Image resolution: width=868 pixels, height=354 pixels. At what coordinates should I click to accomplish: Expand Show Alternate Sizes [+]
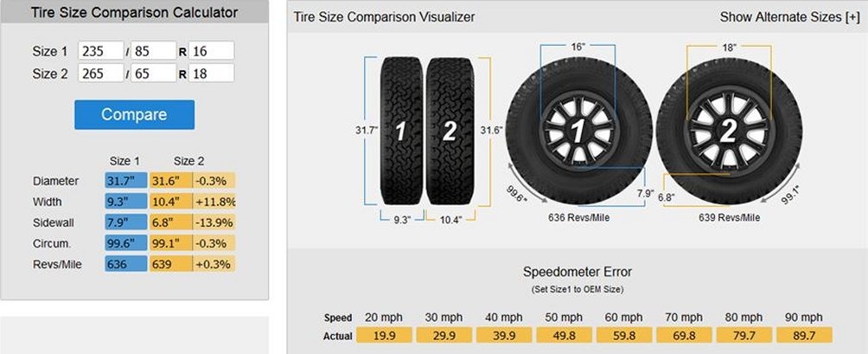tap(789, 17)
